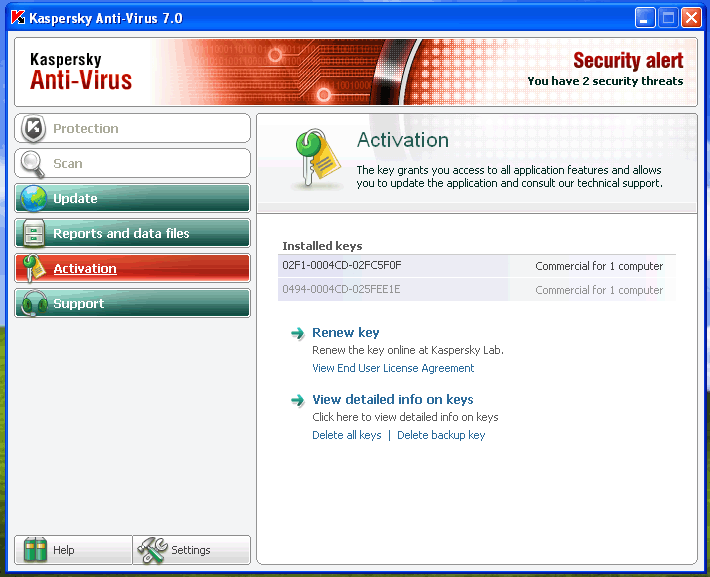Open the Support section
Viewport: 710px width, 577px height.
132,304
